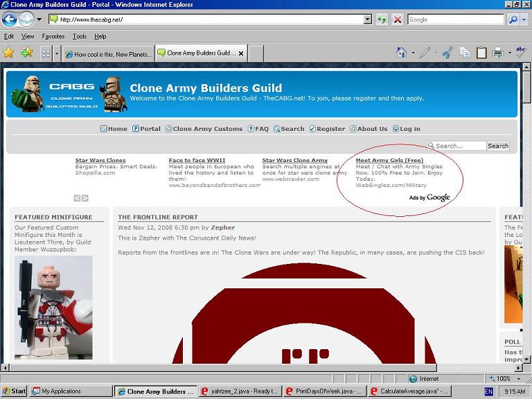
Task: Click the horizontal scrollbar right arrow
Action: click(x=518, y=367)
